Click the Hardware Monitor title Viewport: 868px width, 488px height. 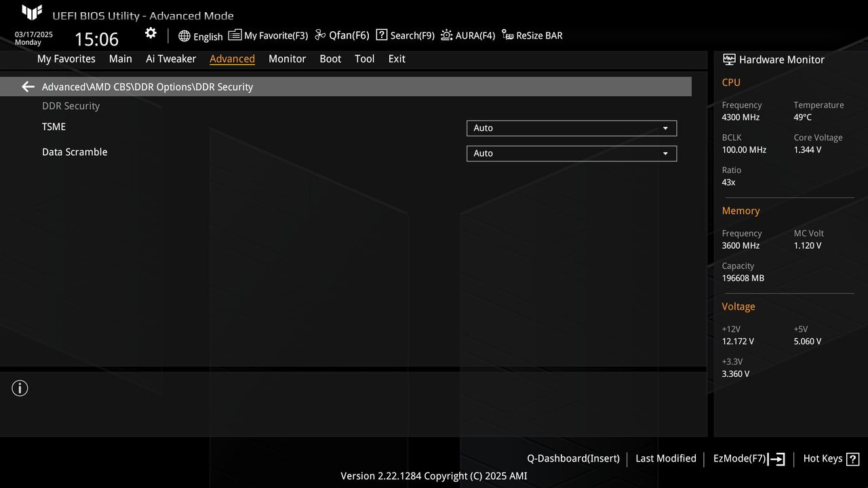(x=782, y=60)
